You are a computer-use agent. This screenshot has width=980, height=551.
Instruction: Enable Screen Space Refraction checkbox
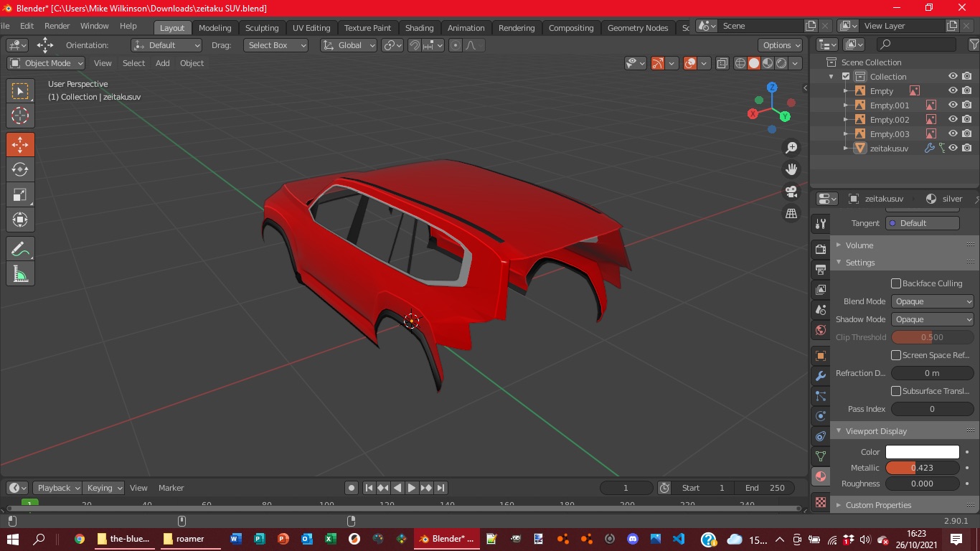click(x=896, y=355)
